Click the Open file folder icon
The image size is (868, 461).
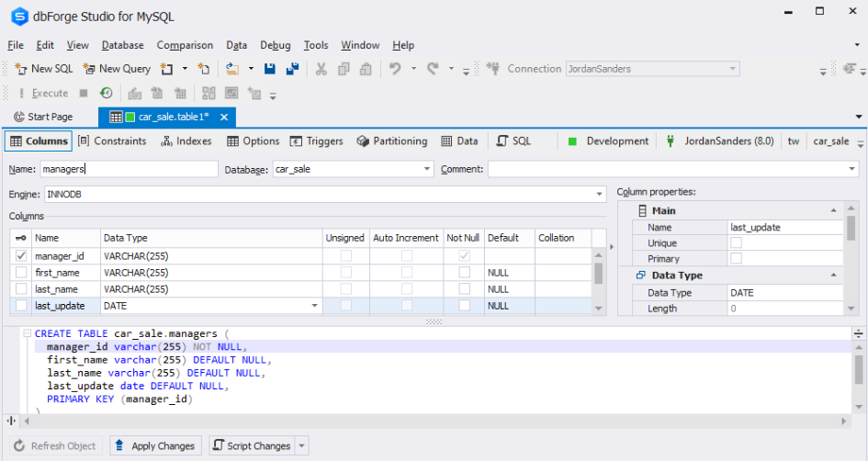pyautogui.click(x=232, y=69)
